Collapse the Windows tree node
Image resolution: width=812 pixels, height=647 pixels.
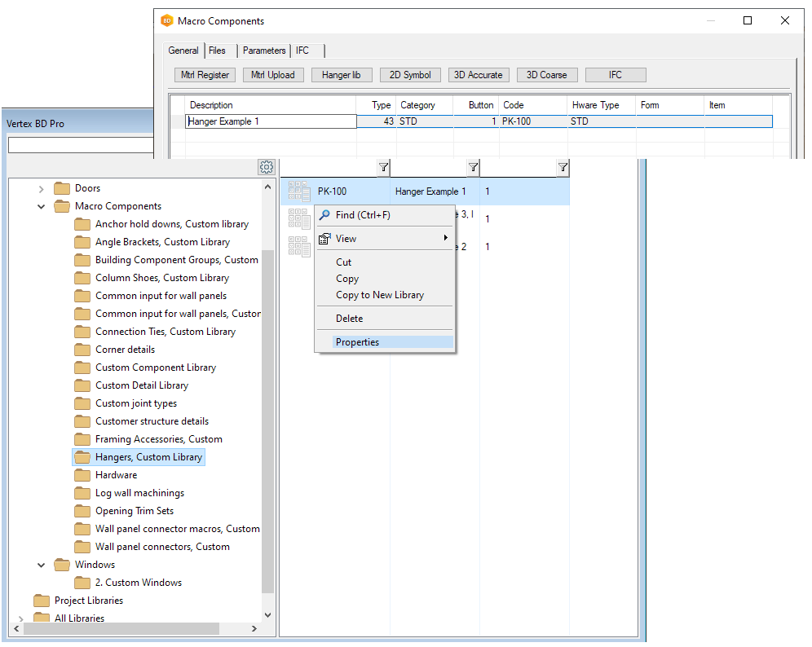(x=42, y=565)
